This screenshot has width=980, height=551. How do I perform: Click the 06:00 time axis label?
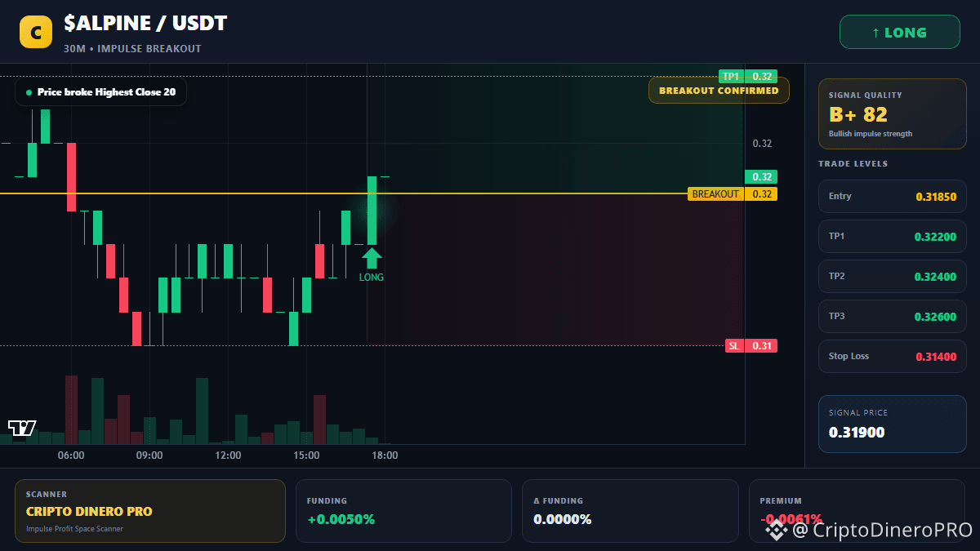pyautogui.click(x=71, y=455)
